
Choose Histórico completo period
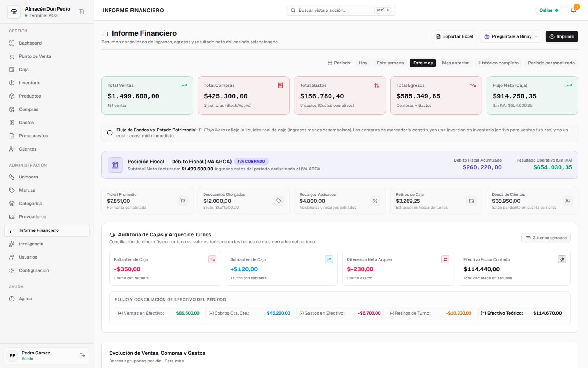pyautogui.click(x=498, y=63)
